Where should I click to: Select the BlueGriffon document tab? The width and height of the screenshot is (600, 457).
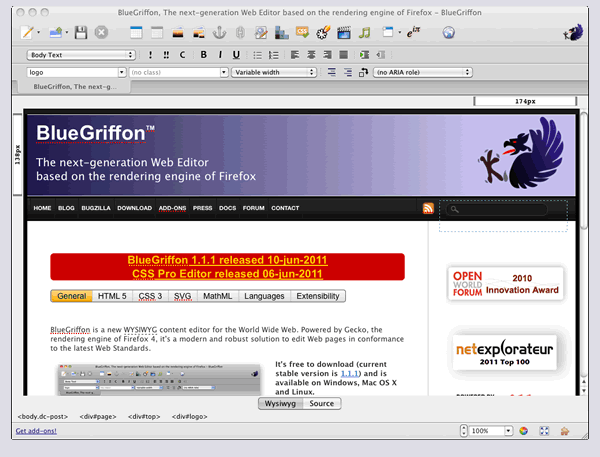point(75,87)
